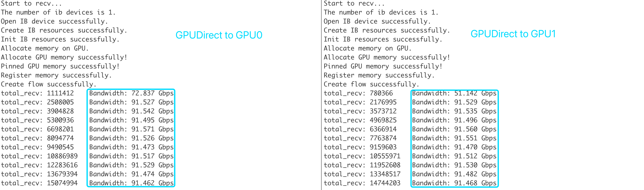
Task: Click the 'GPUDirect to GPU0' annotation label
Action: (x=219, y=35)
